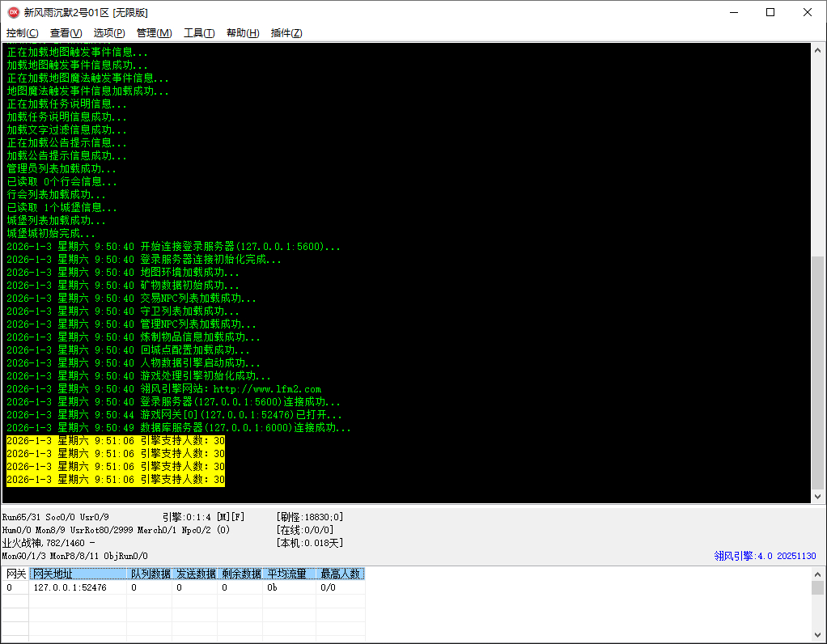Open the 管理(M) menu
The height and width of the screenshot is (644, 827).
click(154, 33)
